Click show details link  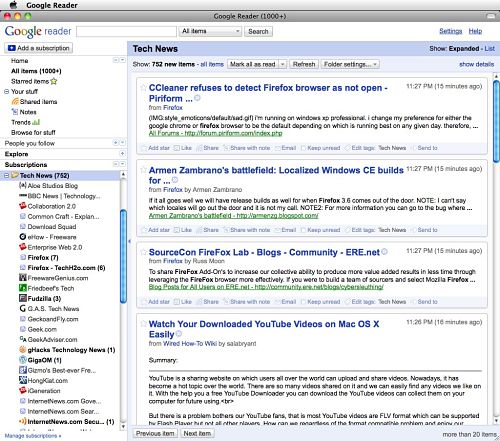(476, 64)
